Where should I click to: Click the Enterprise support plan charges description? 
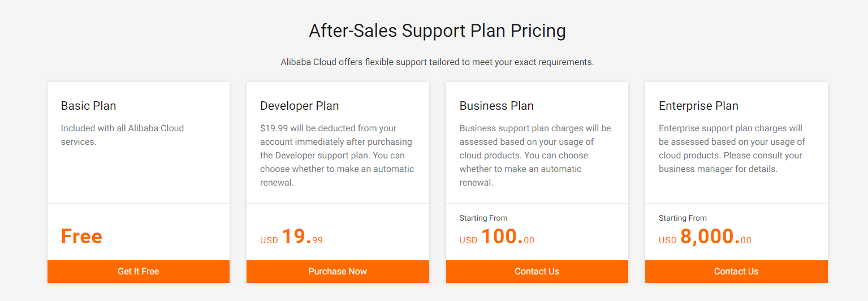732,149
